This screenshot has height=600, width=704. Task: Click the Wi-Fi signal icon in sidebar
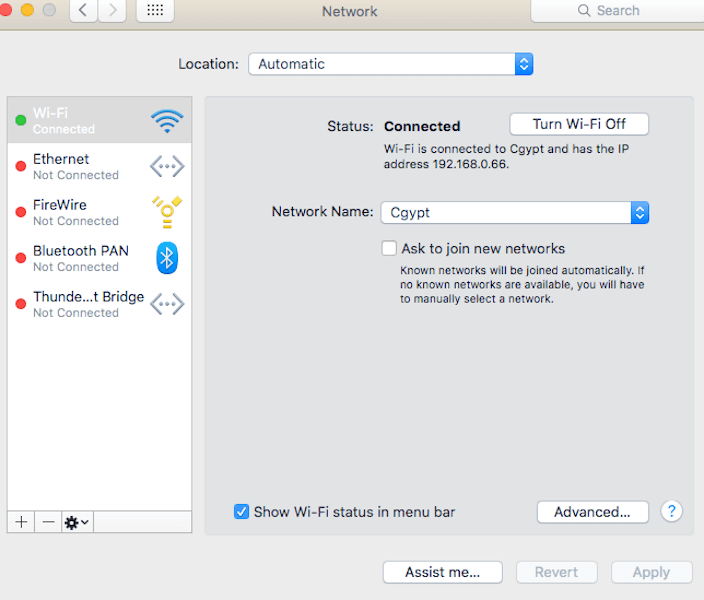pos(167,121)
